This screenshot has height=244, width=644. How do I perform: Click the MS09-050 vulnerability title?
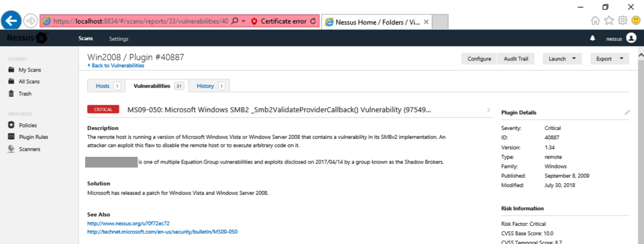click(279, 110)
